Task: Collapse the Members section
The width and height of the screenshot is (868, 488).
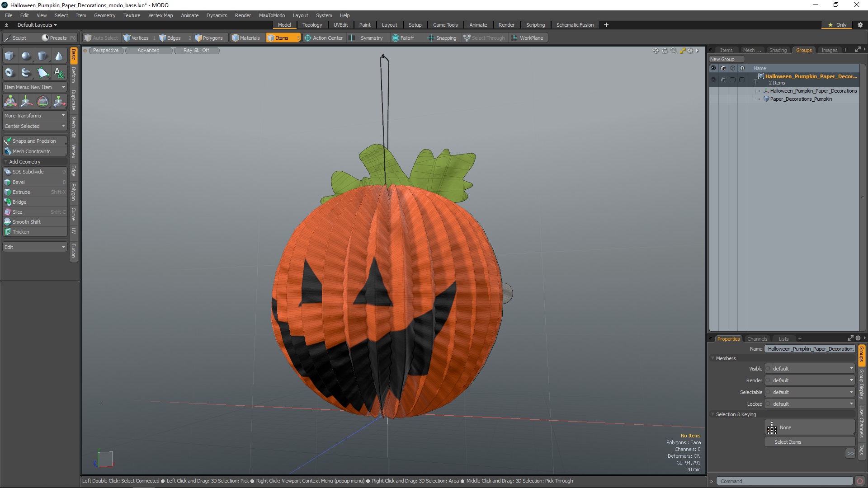Action: [x=713, y=358]
